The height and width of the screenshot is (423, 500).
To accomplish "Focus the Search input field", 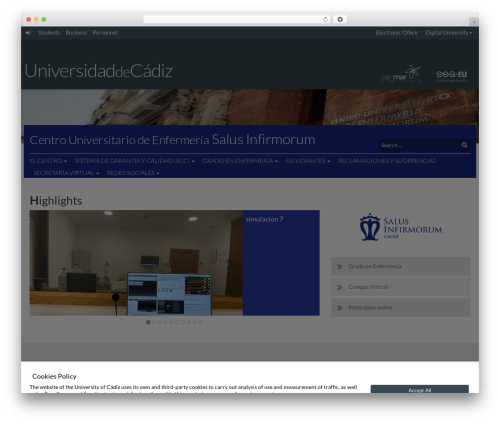I will coord(418,145).
